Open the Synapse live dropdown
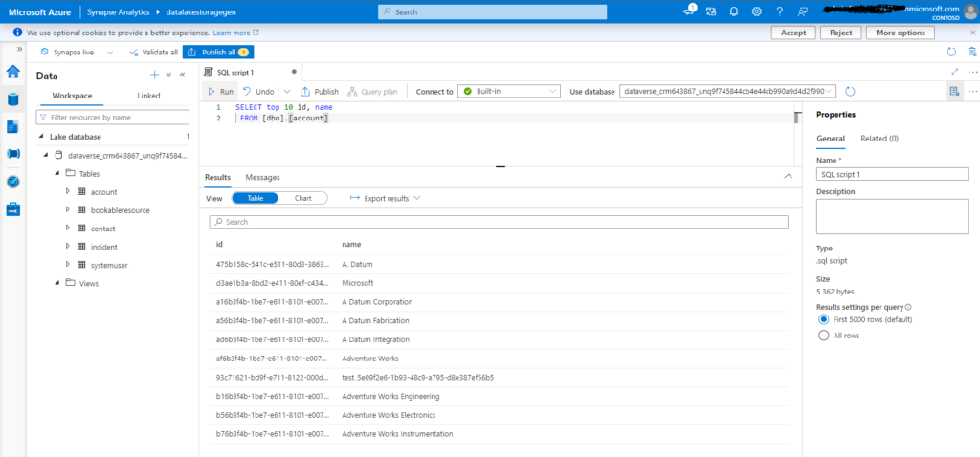Screen dimensions: 980x457 [77, 53]
